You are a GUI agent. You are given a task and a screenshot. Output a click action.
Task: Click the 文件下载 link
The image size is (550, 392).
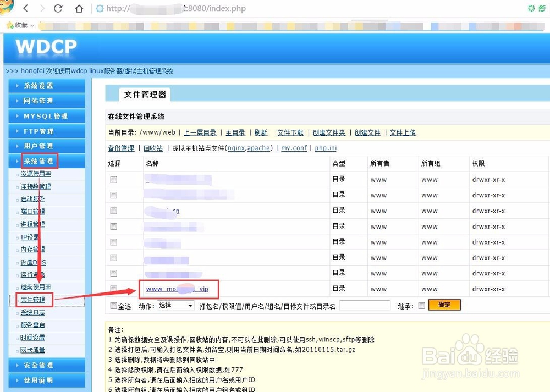290,132
